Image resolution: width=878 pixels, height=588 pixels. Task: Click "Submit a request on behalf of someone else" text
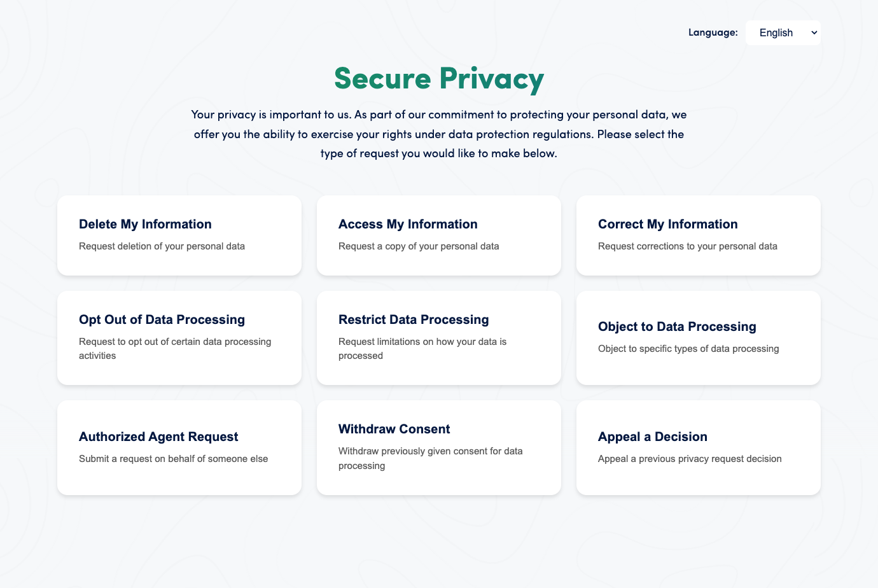173,458
